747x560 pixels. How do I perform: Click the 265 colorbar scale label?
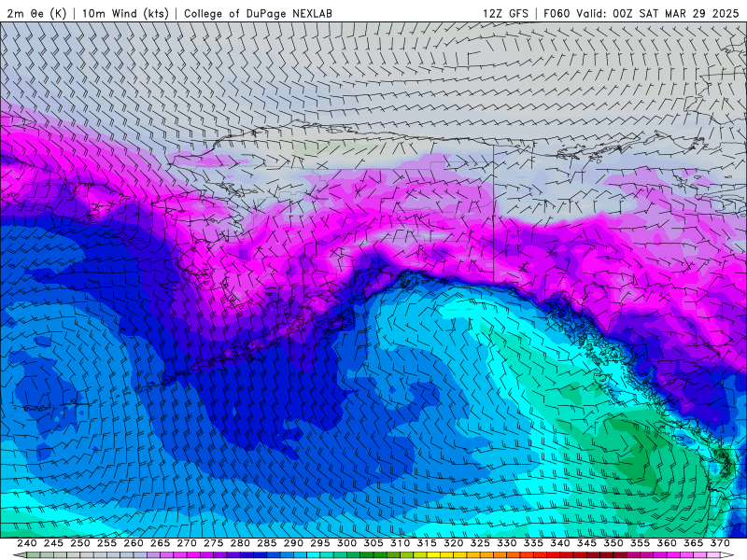[160, 543]
